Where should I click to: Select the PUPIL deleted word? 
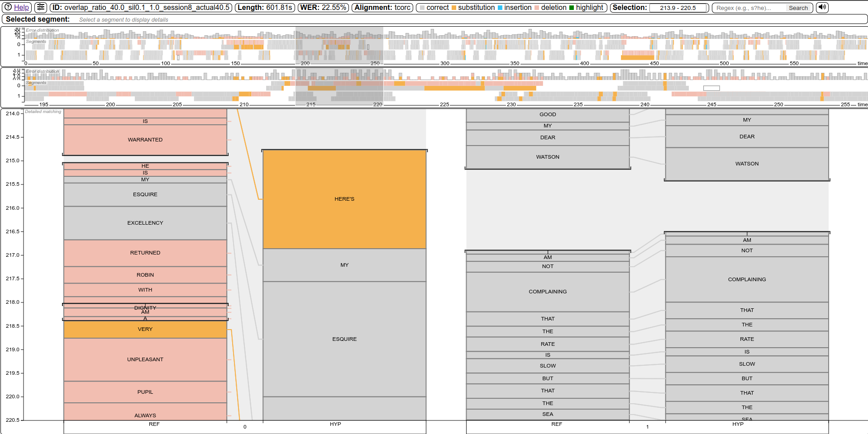145,392
